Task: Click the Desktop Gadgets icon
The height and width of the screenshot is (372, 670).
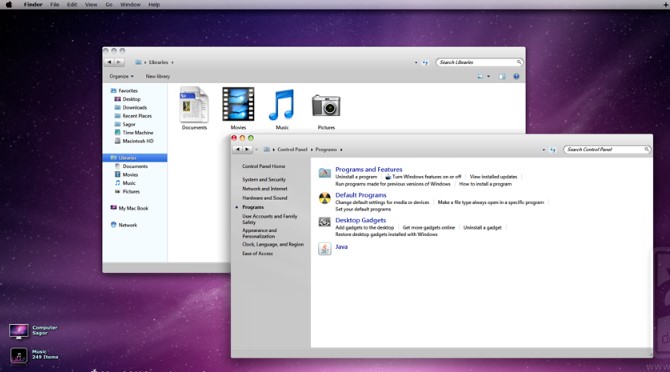Action: 325,222
